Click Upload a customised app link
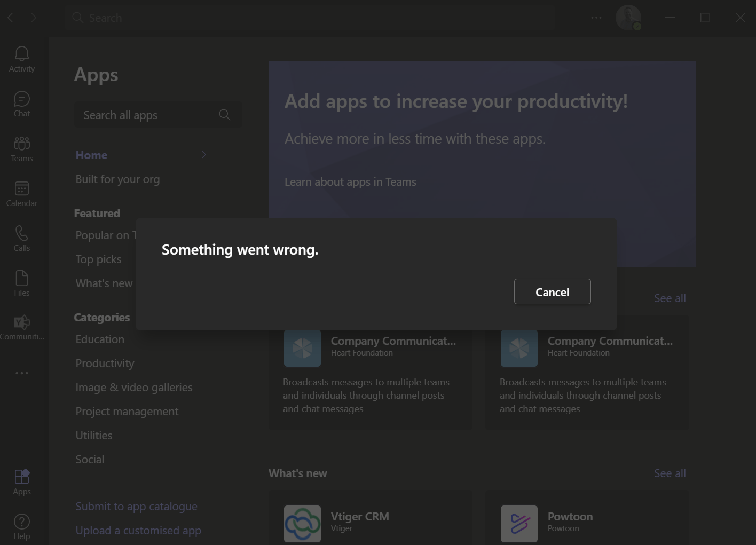 click(x=138, y=531)
